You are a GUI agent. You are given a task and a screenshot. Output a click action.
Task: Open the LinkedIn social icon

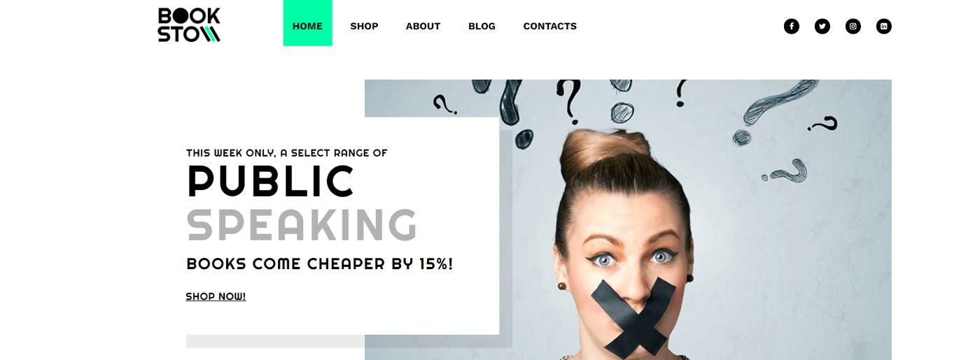[883, 27]
